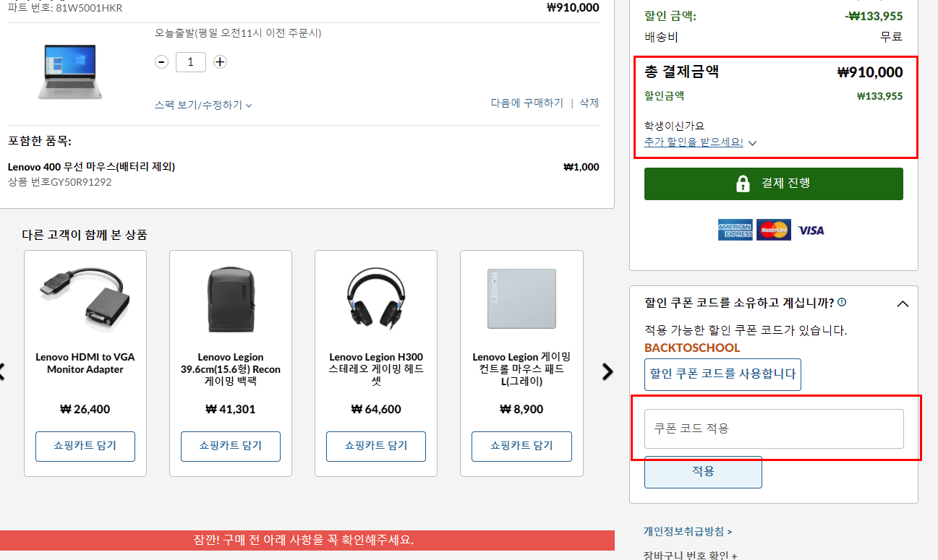
Task: Click the 삭제 link
Action: 589,103
